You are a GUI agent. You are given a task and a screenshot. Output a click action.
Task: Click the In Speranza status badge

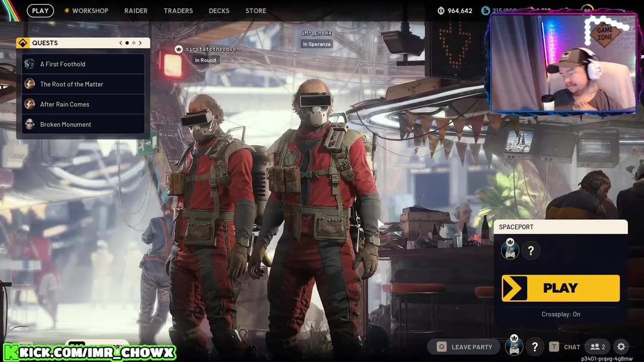[317, 44]
